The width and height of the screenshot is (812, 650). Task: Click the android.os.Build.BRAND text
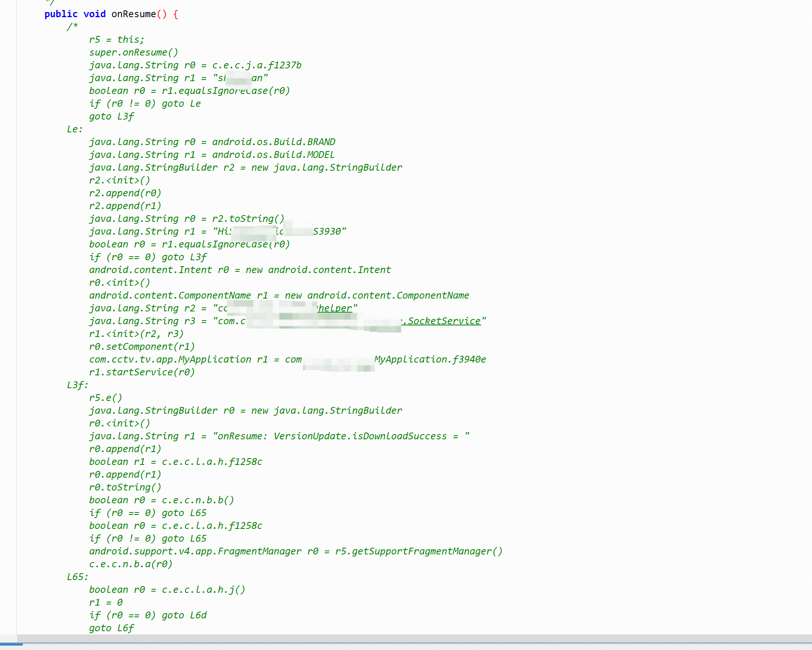273,142
